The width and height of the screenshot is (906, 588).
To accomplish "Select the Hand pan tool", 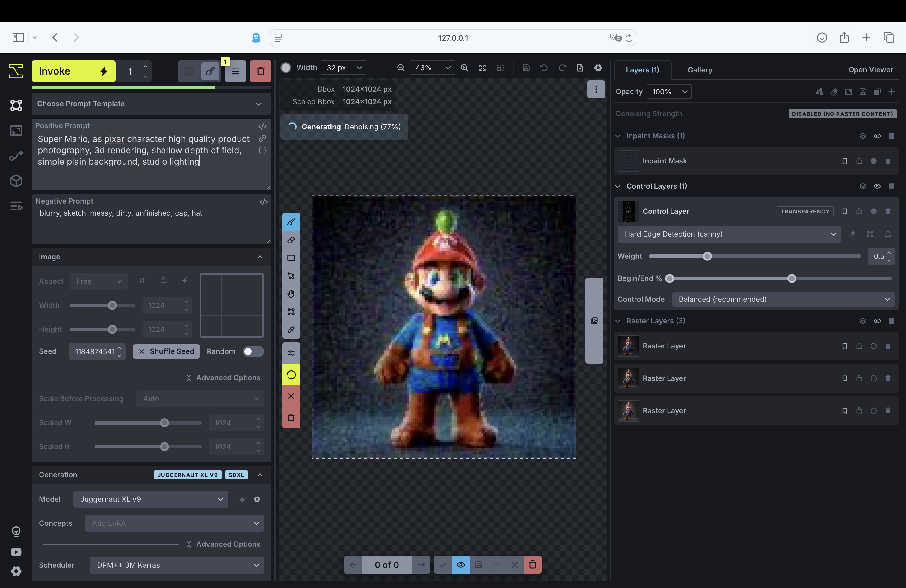I will pos(291,294).
